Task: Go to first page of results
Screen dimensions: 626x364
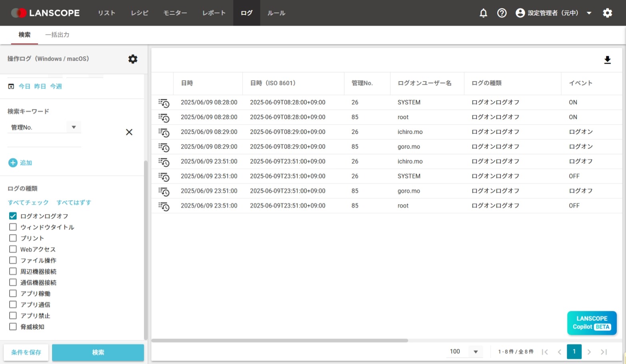Action: click(545, 352)
